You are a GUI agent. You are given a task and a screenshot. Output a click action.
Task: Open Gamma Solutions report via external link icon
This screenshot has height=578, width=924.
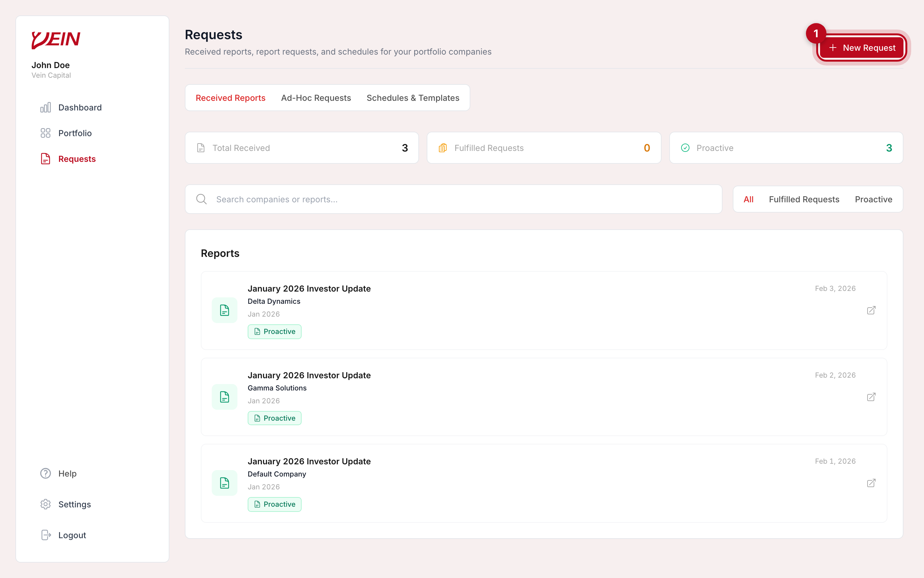(x=871, y=397)
